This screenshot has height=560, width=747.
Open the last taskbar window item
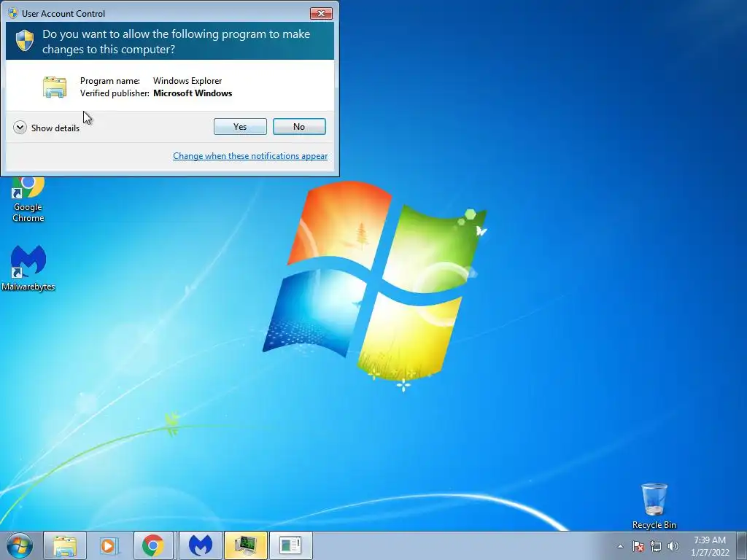[x=290, y=545]
